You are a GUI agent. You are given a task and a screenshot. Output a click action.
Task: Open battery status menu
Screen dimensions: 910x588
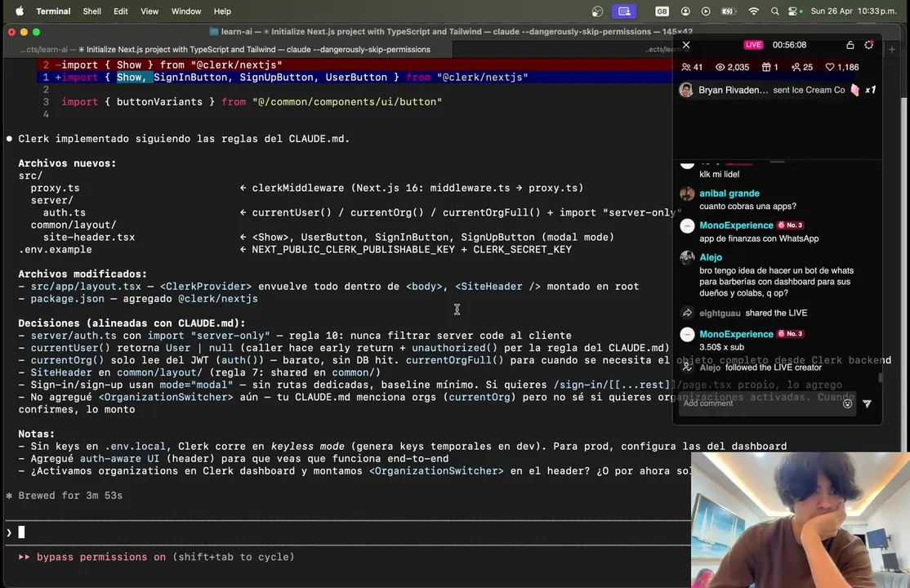[x=728, y=11]
